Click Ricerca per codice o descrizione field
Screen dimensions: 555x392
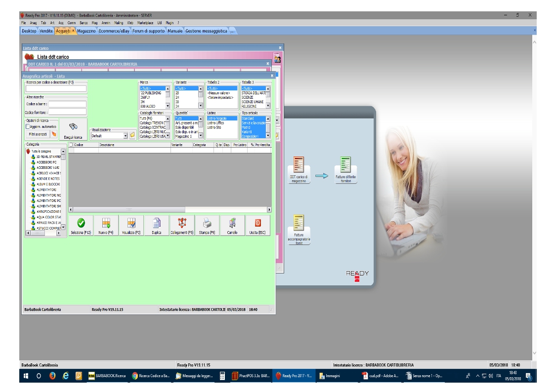click(56, 89)
